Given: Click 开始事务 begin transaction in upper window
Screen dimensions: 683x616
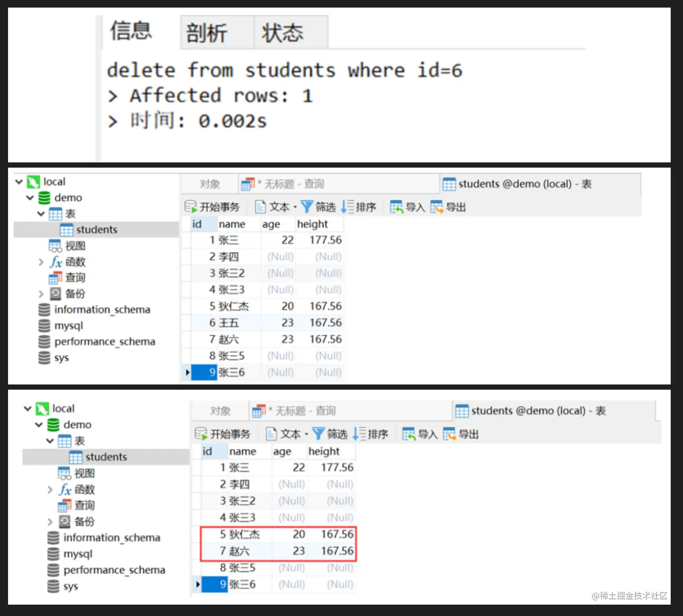Looking at the screenshot, I should coord(212,207).
